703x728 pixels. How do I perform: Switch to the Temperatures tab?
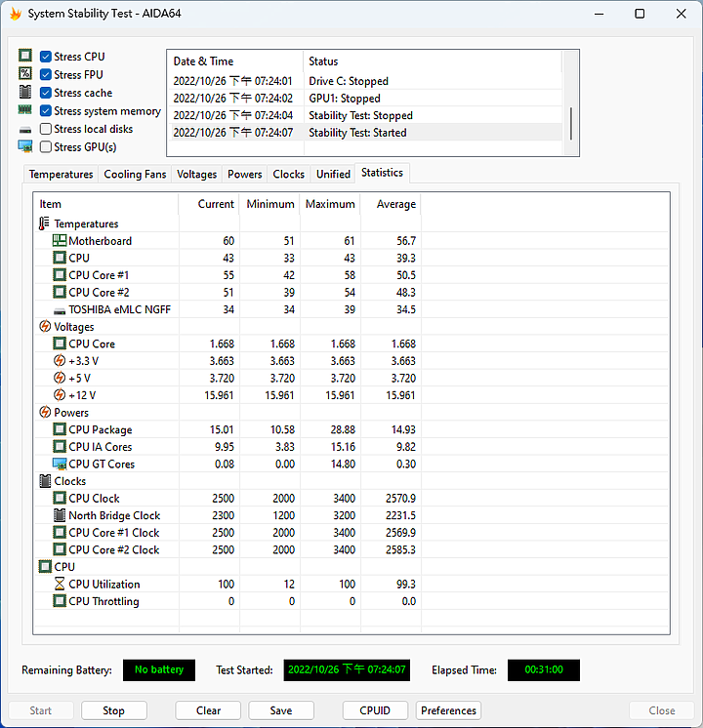click(x=61, y=174)
